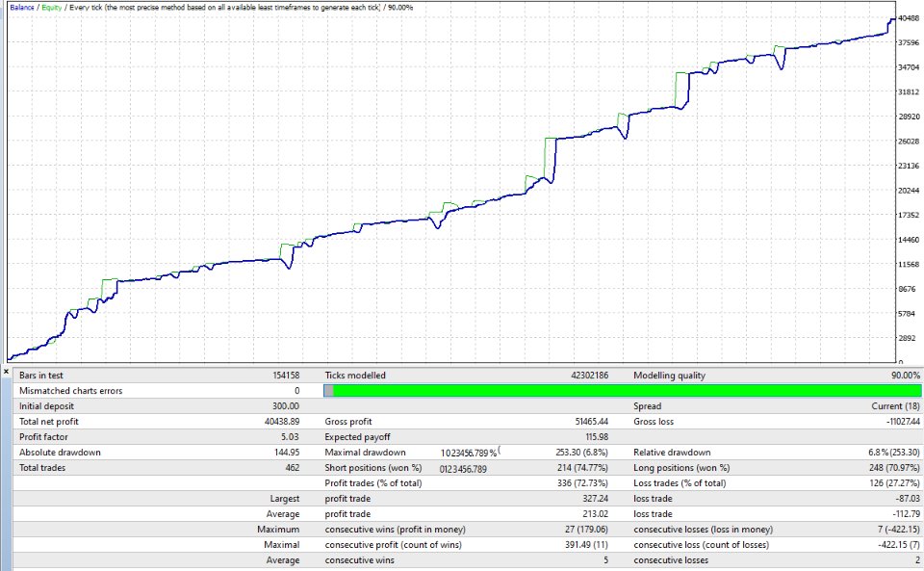Select the Initial deposit value 300.00

click(286, 406)
